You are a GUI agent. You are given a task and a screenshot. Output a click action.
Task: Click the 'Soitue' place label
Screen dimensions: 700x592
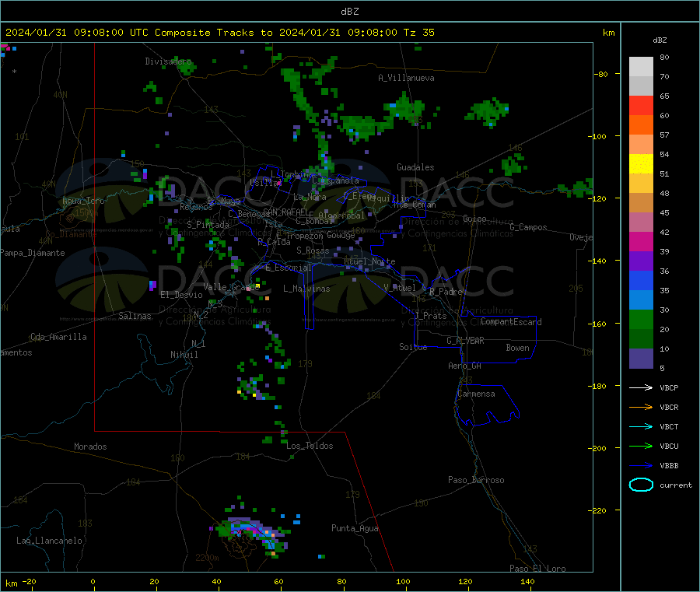pos(413,347)
